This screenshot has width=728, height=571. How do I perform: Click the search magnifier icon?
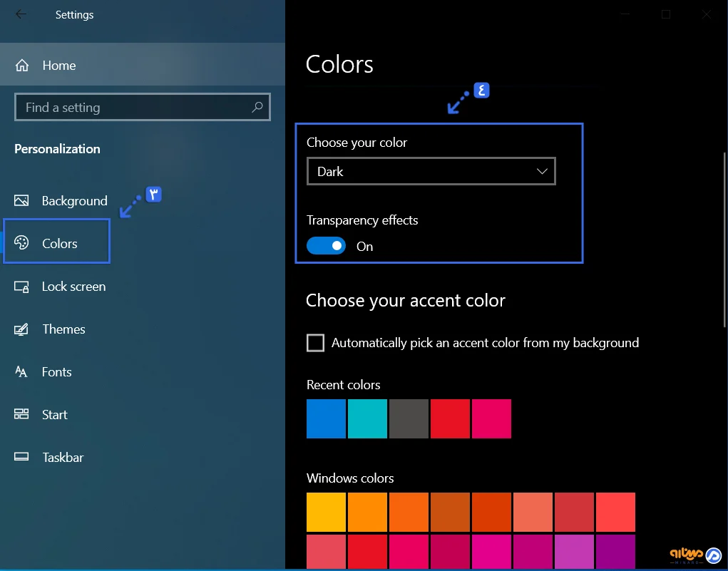point(257,107)
